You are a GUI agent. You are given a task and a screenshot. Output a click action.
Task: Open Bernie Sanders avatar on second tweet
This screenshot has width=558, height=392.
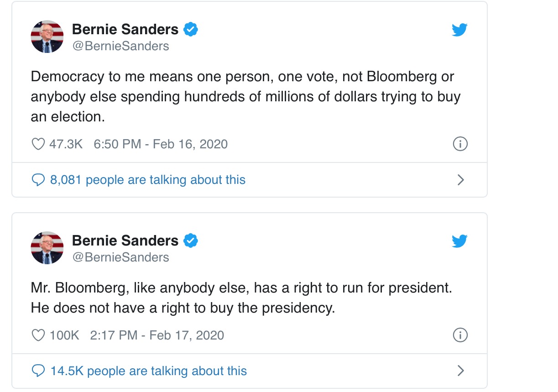[47, 248]
